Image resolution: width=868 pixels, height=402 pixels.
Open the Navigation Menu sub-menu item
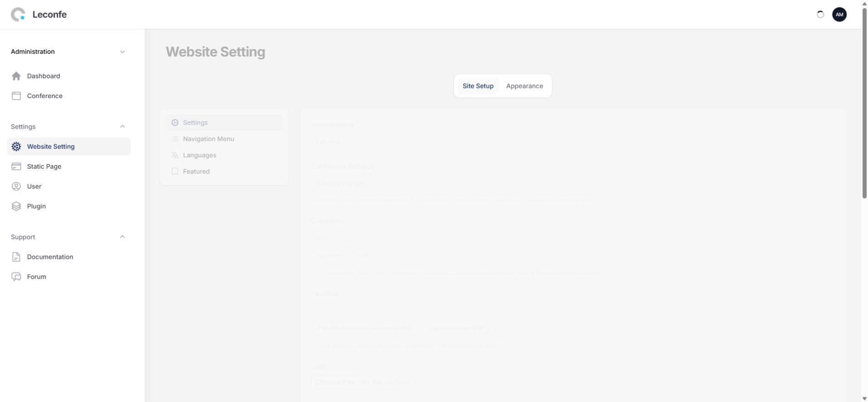coord(224,139)
